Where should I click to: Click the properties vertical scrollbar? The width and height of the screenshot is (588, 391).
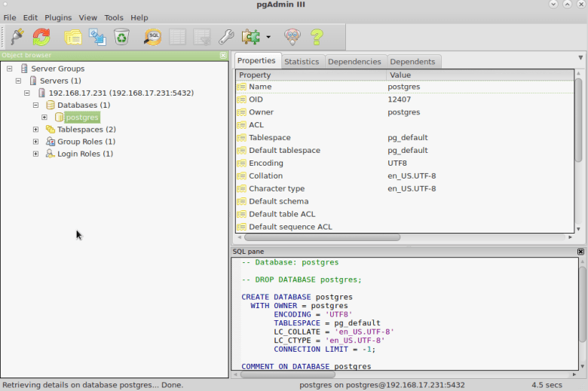[579, 120]
